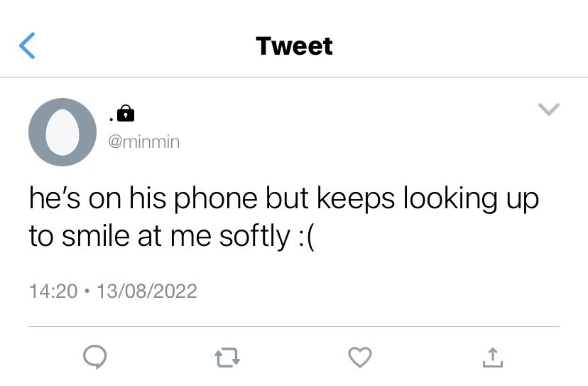Tap the word "phone" in the tweet

pos(216,198)
